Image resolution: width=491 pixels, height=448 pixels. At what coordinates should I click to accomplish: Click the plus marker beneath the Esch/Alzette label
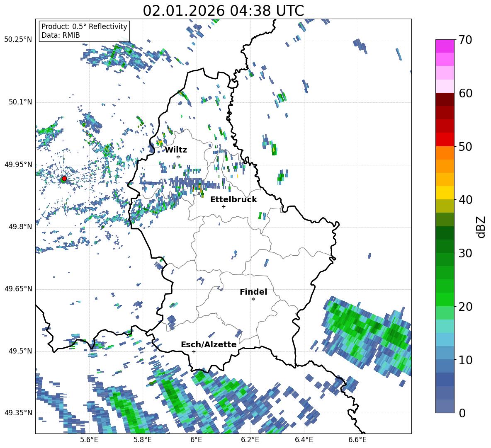pos(194,351)
